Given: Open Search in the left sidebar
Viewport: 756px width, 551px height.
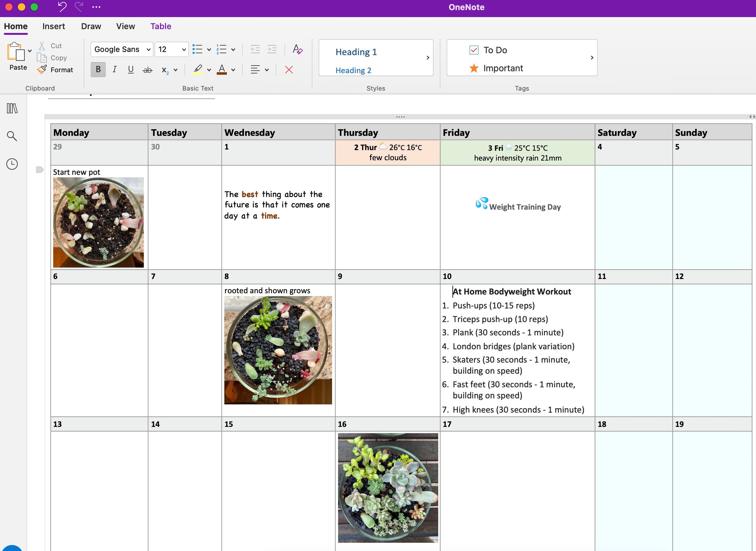Looking at the screenshot, I should (x=12, y=136).
